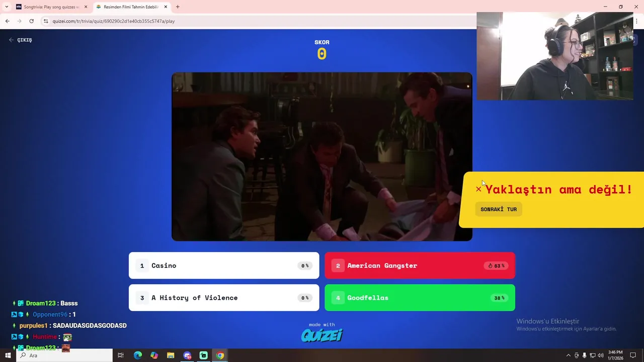Launch Microsoft Edge from the taskbar
This screenshot has height=362, width=644.
pos(138,355)
